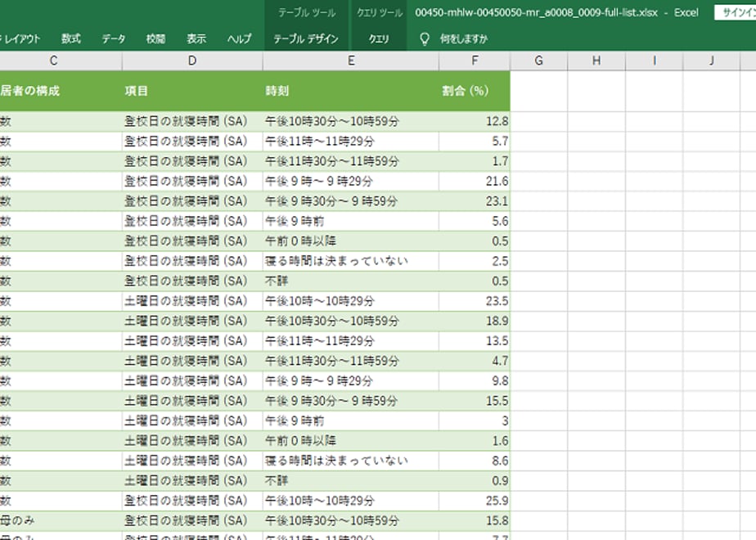756x540 pixels.
Task: Select the cell with value 15.5
Action: [x=475, y=401]
